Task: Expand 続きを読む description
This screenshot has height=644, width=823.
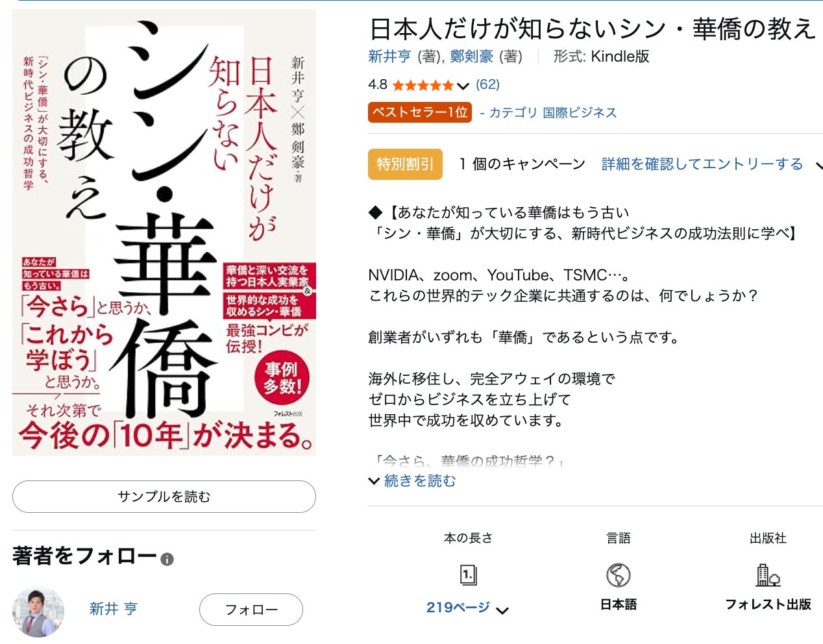Action: pyautogui.click(x=412, y=480)
